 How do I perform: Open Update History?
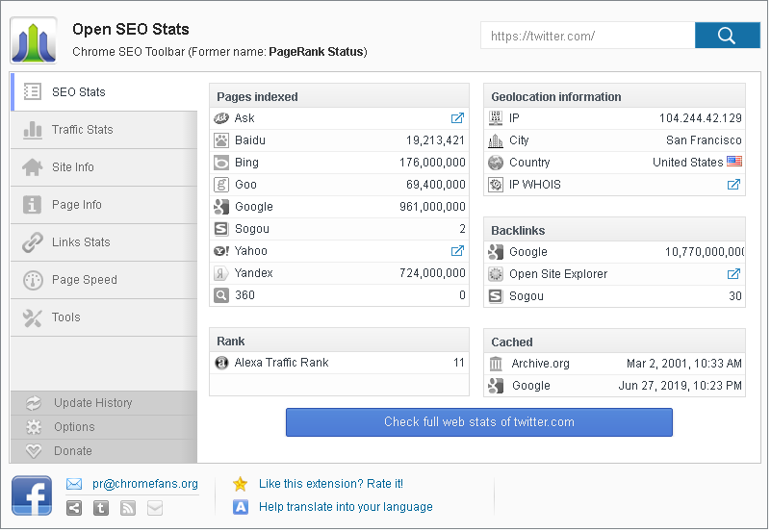click(x=104, y=403)
